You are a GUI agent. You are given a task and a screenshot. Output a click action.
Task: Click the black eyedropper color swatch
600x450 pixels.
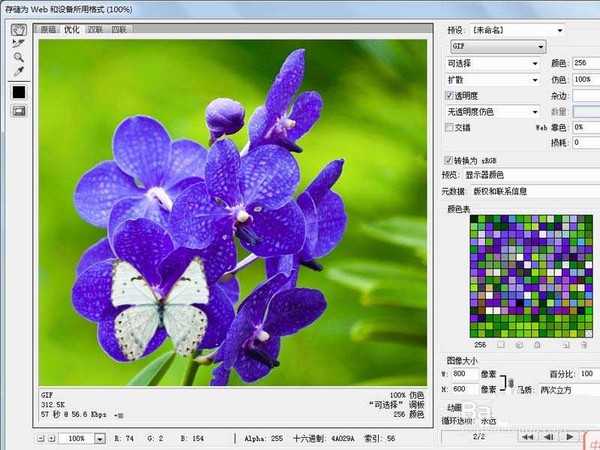click(x=18, y=92)
